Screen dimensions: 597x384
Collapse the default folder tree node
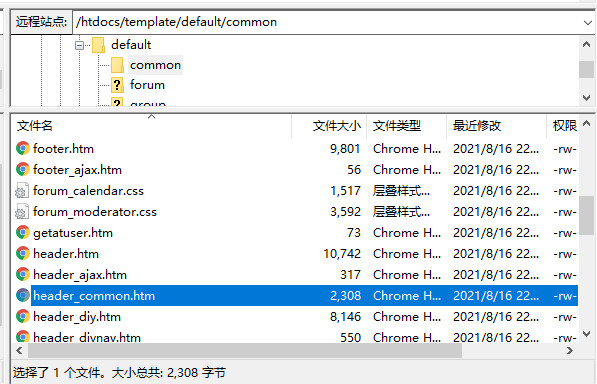click(79, 46)
